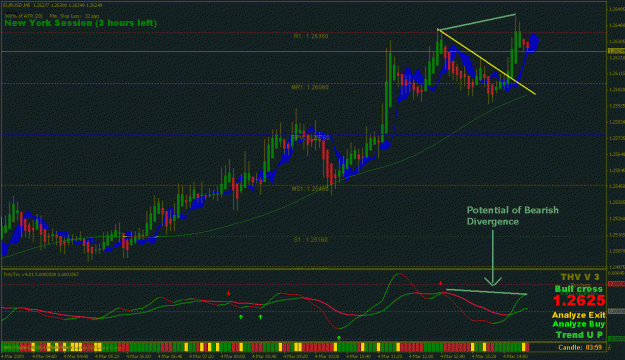Click the second green up arrow in THVTrix panel
Viewport: 625px width, 360px height.
click(x=260, y=317)
